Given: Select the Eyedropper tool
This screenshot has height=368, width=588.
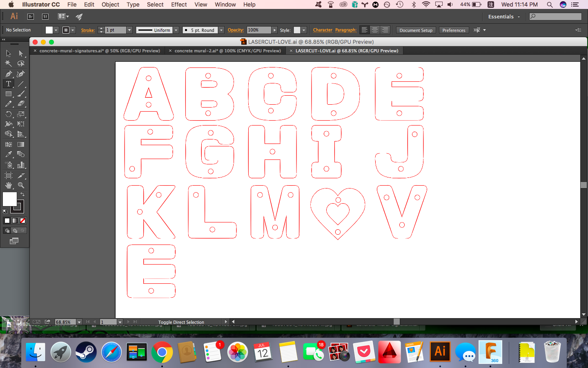Looking at the screenshot, I should click(x=9, y=154).
